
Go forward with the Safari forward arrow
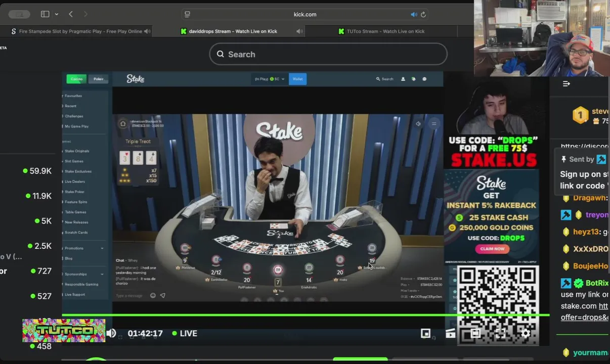coord(85,14)
